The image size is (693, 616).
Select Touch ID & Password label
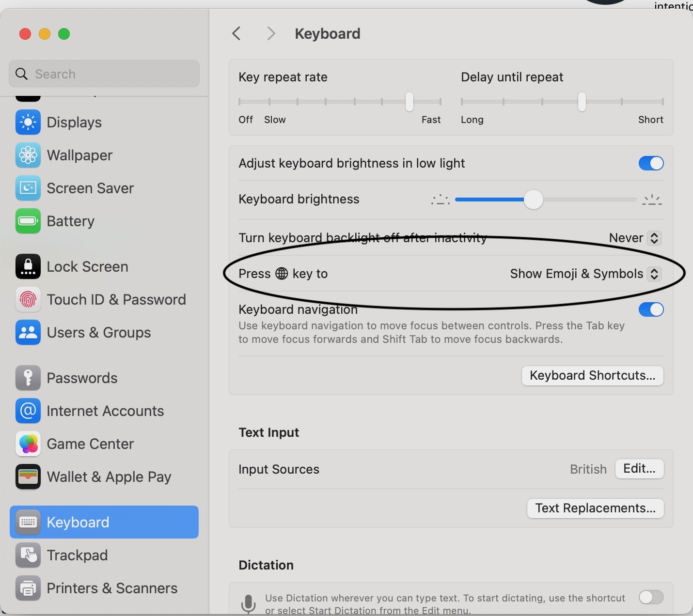116,299
